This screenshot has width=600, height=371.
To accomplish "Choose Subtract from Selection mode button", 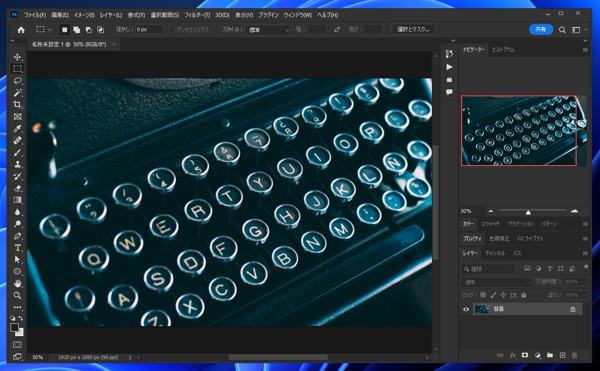I will 88,29.
